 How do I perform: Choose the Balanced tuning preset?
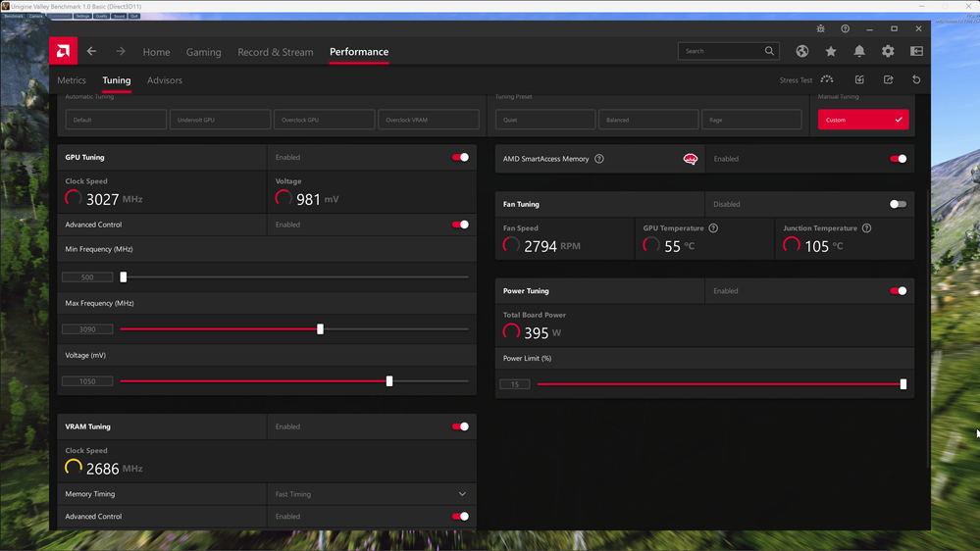pos(648,120)
